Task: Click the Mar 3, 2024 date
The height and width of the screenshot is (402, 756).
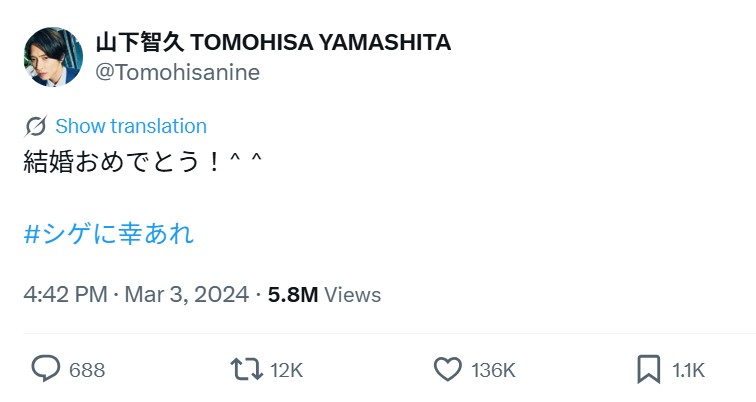Action: [x=186, y=295]
